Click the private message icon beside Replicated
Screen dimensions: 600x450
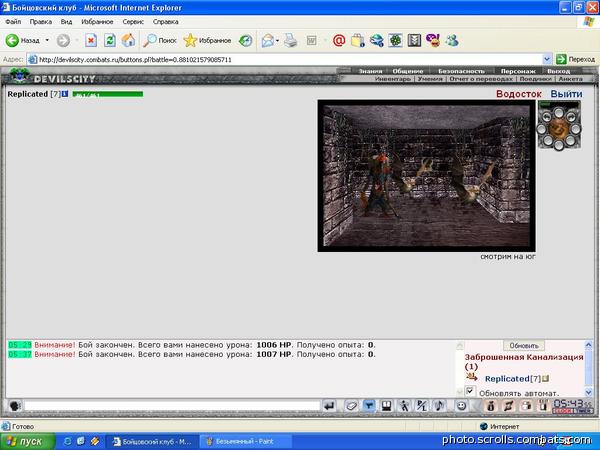472,378
